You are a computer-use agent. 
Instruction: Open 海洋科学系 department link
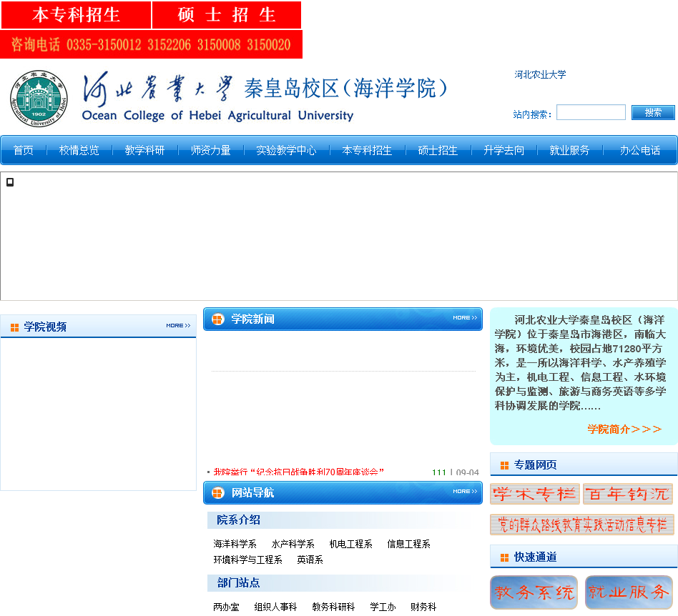[x=235, y=544]
